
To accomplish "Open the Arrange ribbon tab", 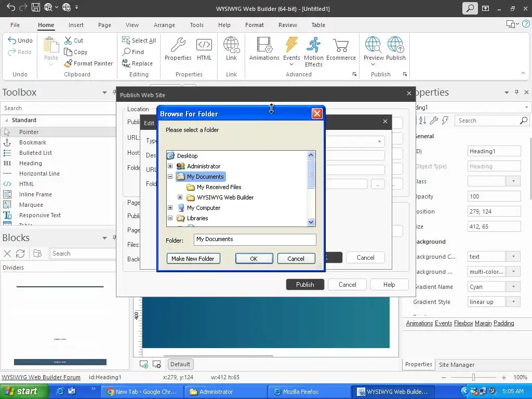I will pyautogui.click(x=164, y=25).
